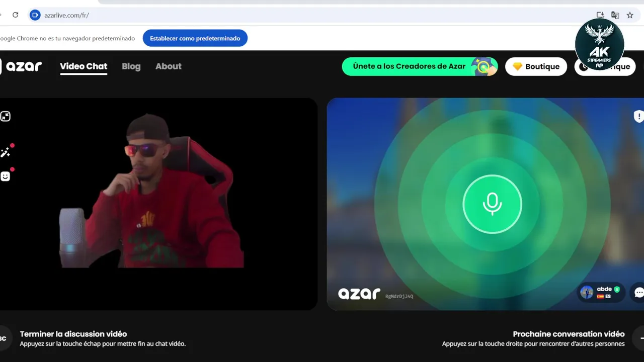Screen dimensions: 644x362
Task: Click the azar watermark code RgMdrDjJ4Q
Action: point(399,296)
